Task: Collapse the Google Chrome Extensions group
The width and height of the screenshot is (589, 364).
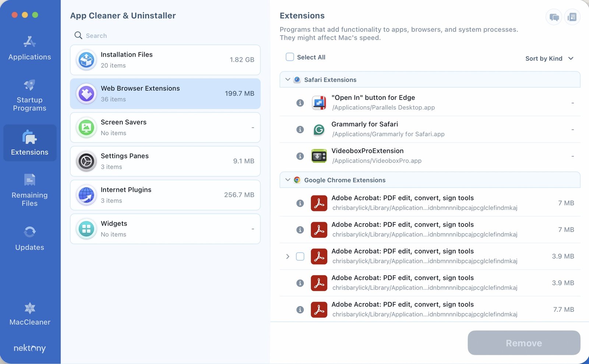Action: point(288,180)
